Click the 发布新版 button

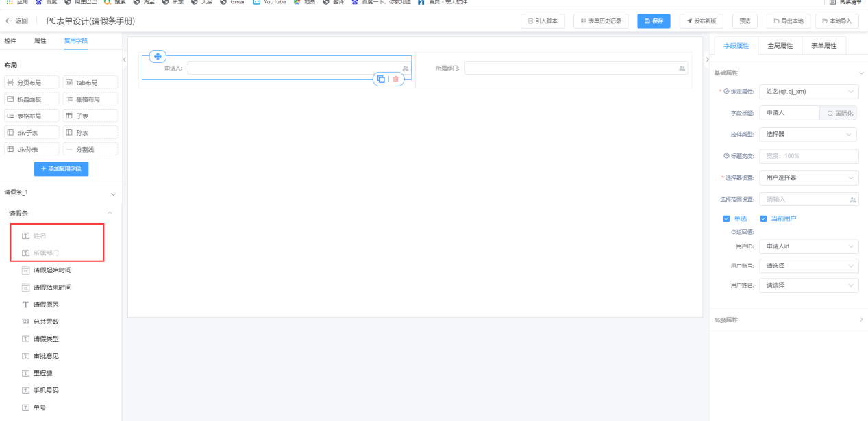click(702, 21)
